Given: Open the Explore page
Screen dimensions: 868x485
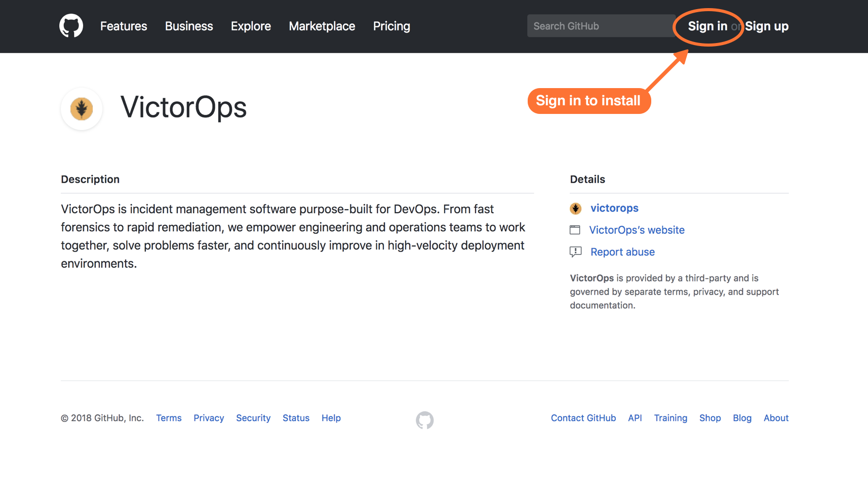Looking at the screenshot, I should point(250,26).
